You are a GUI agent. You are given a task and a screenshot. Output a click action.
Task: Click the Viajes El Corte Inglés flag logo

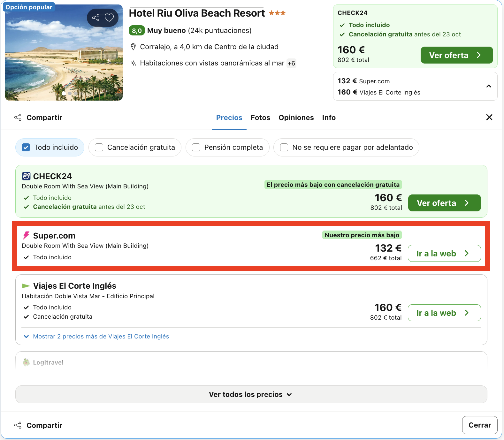(x=26, y=285)
